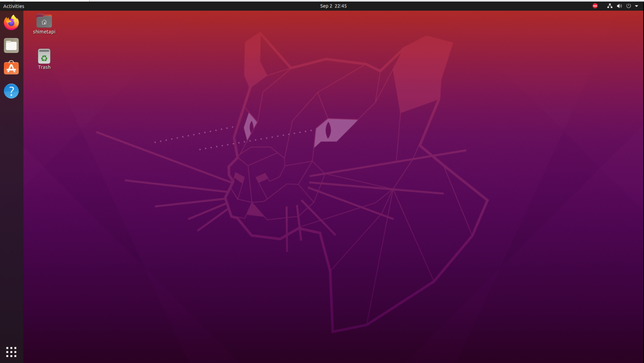Open the clock and calendar menu
This screenshot has height=363, width=644.
click(x=333, y=6)
